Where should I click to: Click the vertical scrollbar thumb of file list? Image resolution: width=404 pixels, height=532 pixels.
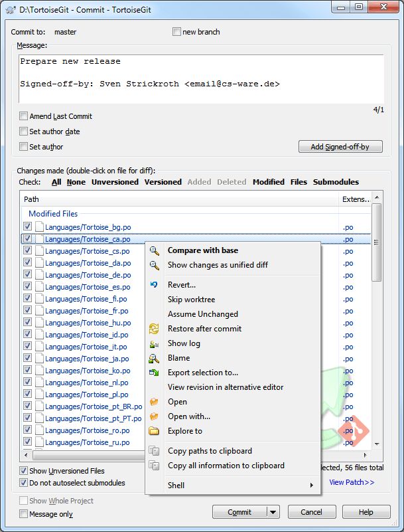pos(377,242)
